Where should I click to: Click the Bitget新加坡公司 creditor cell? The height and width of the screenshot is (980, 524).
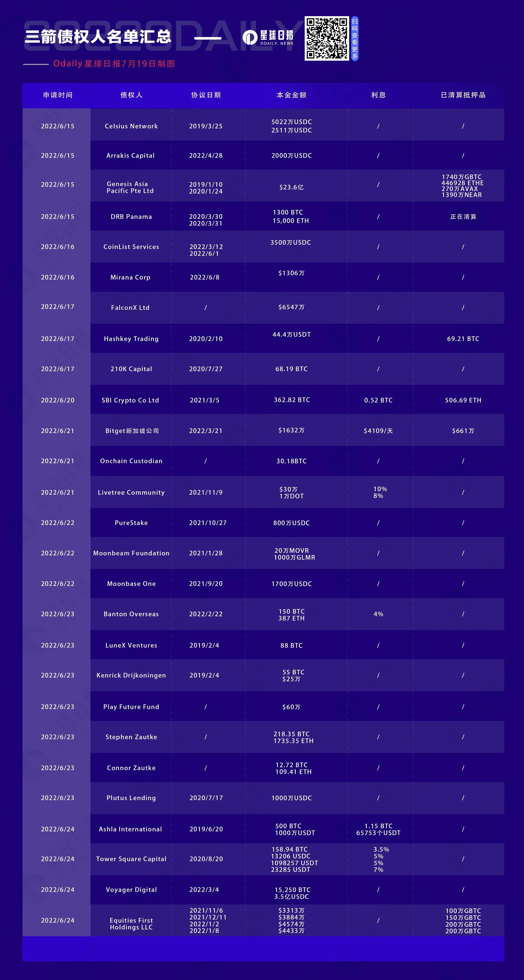[132, 431]
